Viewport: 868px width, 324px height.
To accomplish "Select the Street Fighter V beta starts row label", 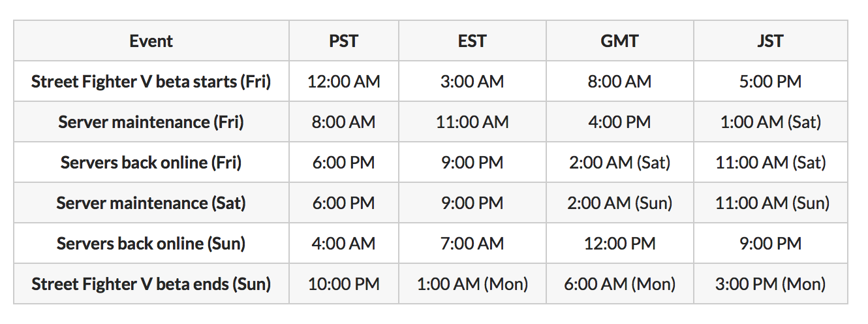I will 151,82.
